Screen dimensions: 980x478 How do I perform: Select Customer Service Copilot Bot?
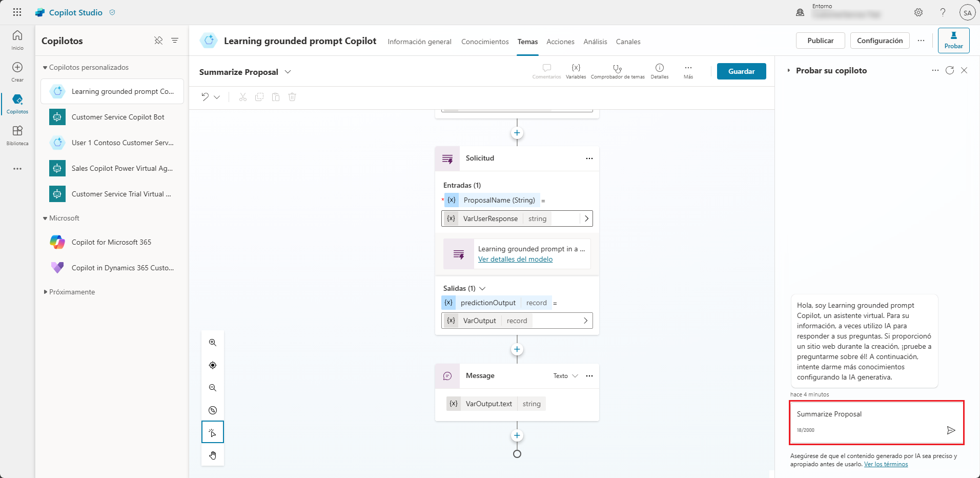112,117
